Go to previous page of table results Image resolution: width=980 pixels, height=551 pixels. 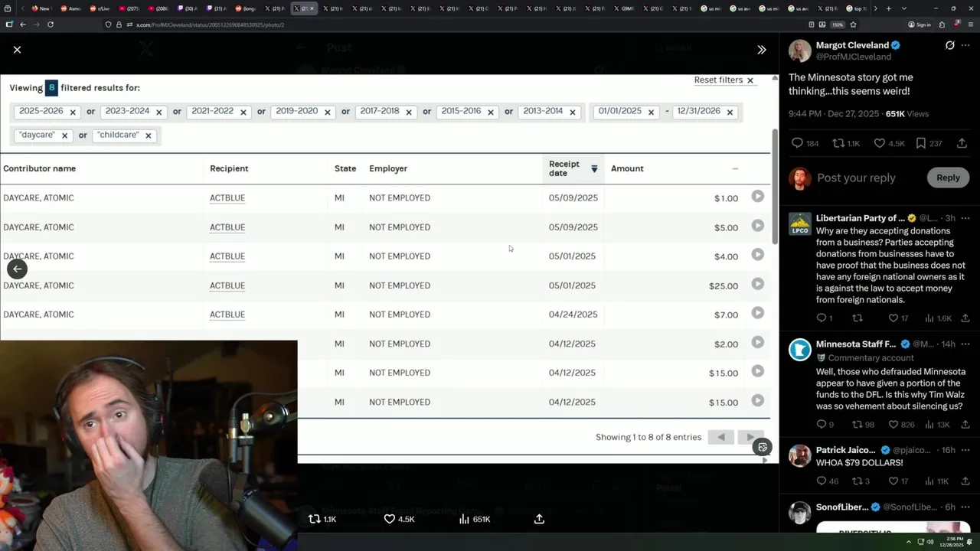click(x=720, y=437)
